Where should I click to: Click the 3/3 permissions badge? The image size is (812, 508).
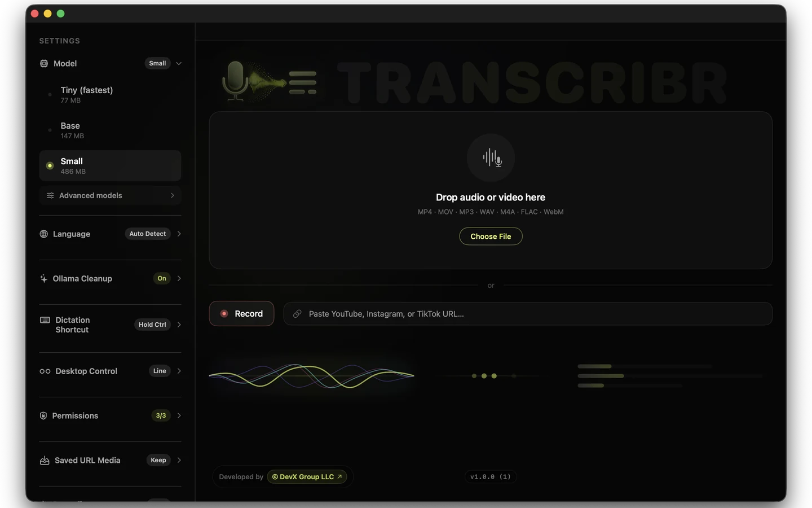[x=161, y=415]
